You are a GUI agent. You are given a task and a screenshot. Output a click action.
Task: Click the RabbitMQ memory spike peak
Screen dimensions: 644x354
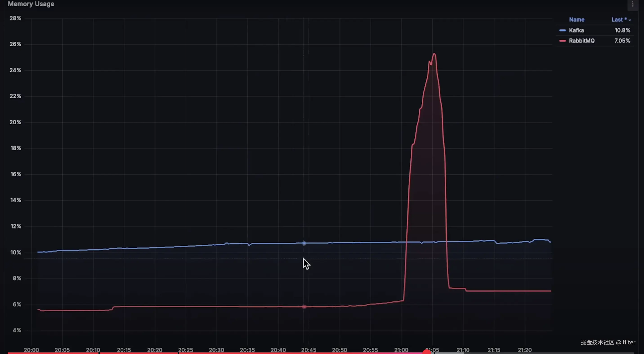click(434, 54)
